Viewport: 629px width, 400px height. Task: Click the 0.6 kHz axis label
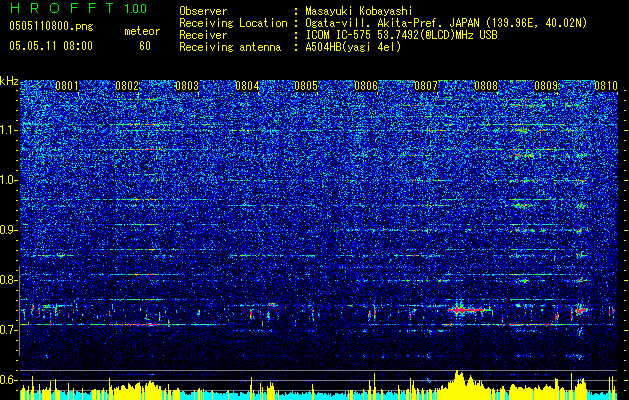(x=9, y=380)
